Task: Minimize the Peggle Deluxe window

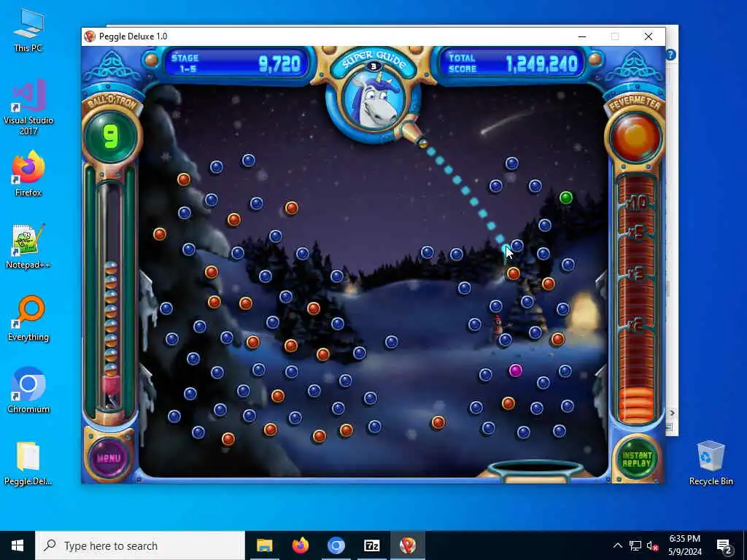Action: coord(581,36)
